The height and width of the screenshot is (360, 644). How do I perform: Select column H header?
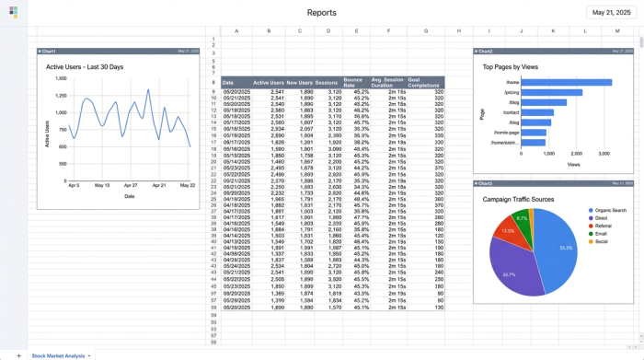(x=459, y=30)
